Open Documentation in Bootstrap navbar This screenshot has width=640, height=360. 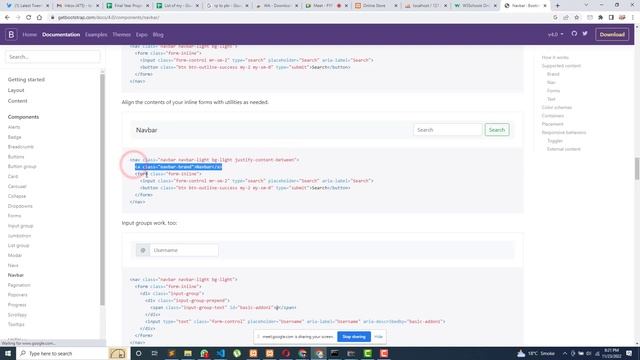coord(61,35)
